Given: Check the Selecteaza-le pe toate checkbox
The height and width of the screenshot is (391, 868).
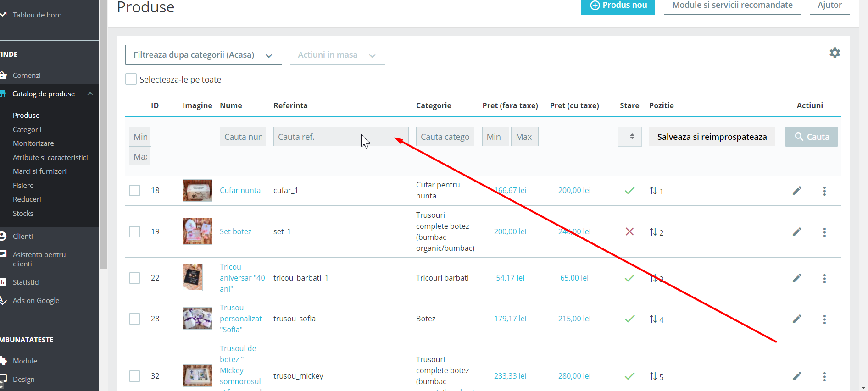Looking at the screenshot, I should (131, 79).
